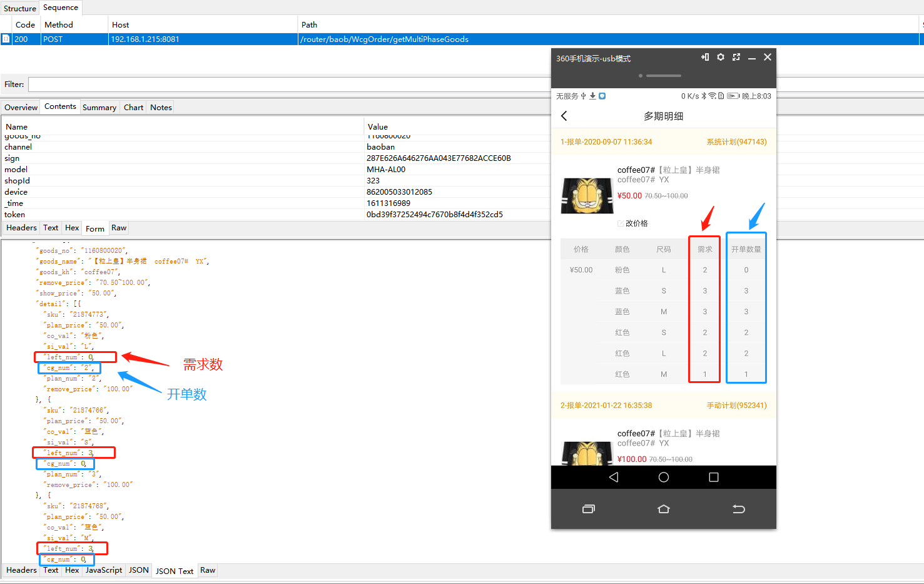The height and width of the screenshot is (584, 924).
Task: Select the shopId parameter row
Action: pyautogui.click(x=276, y=181)
